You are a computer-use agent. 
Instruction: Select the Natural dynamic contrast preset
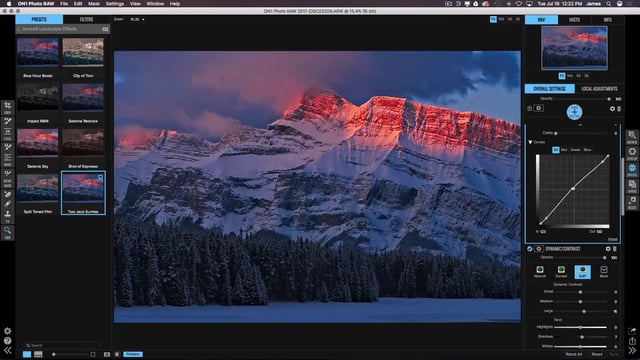[540, 271]
